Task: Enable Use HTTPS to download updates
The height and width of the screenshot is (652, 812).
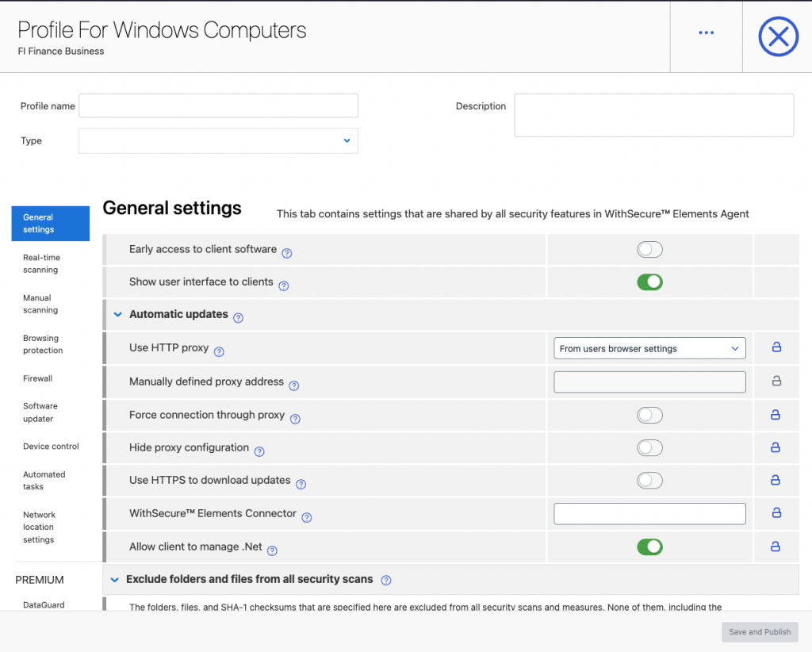Action: (x=649, y=481)
